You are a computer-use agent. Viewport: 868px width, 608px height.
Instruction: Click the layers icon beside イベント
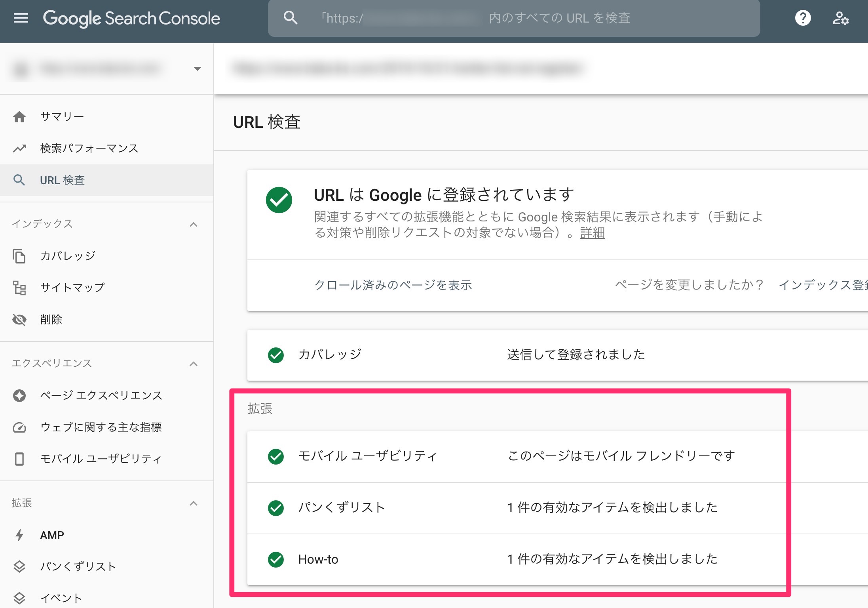click(x=19, y=598)
